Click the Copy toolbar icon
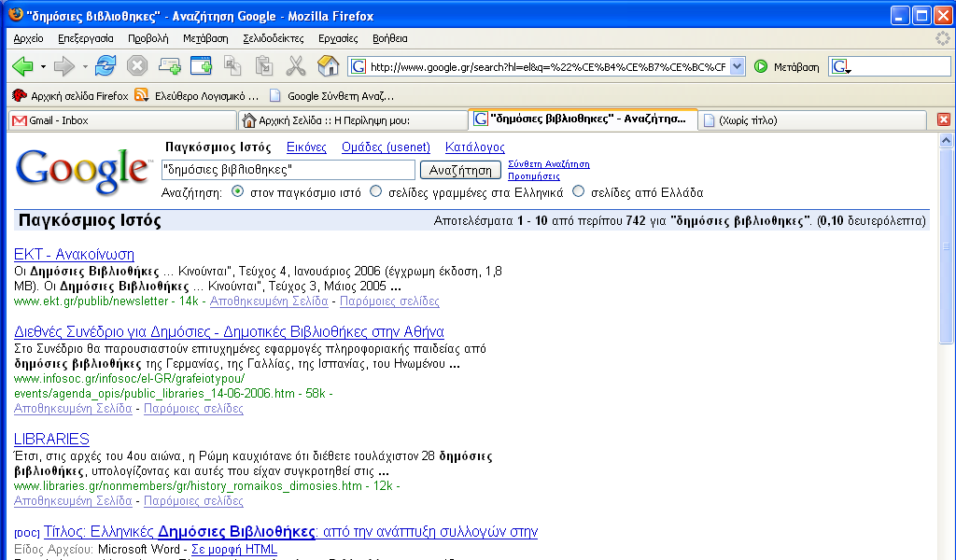Screen dimensions: 956x560 tap(232, 66)
